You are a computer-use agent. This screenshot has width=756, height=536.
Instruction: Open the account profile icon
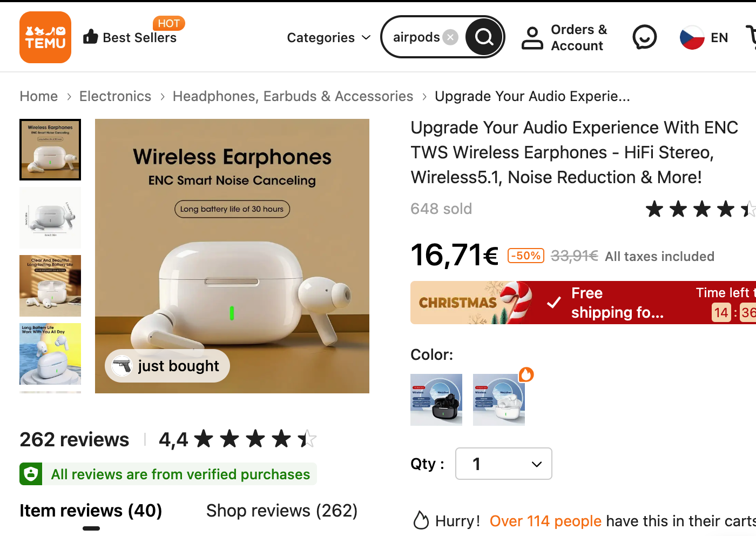click(532, 38)
